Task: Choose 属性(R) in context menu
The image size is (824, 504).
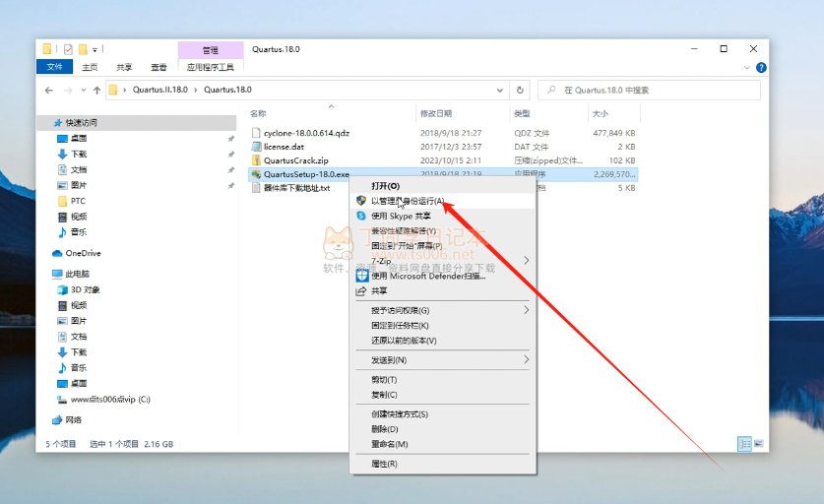Action: 442,464
